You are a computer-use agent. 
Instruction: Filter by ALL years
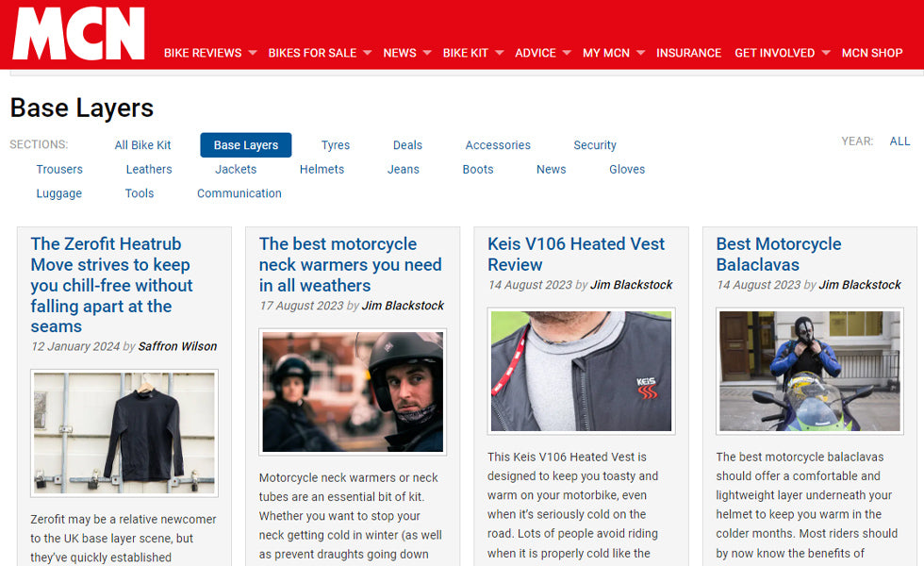[x=899, y=141]
